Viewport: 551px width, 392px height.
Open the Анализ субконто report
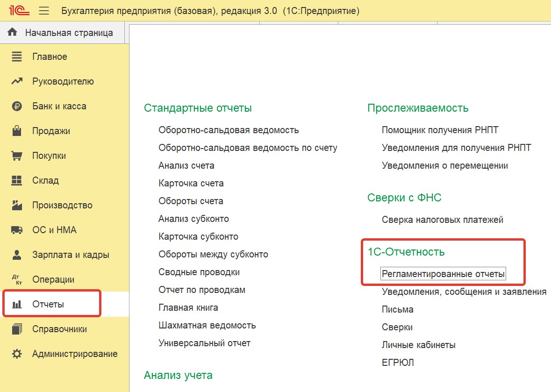point(193,219)
